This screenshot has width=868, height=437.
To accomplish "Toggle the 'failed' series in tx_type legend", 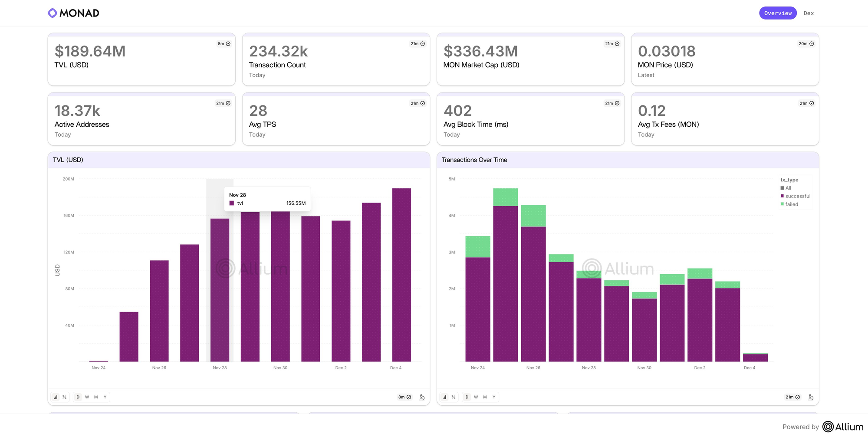I will coord(791,204).
